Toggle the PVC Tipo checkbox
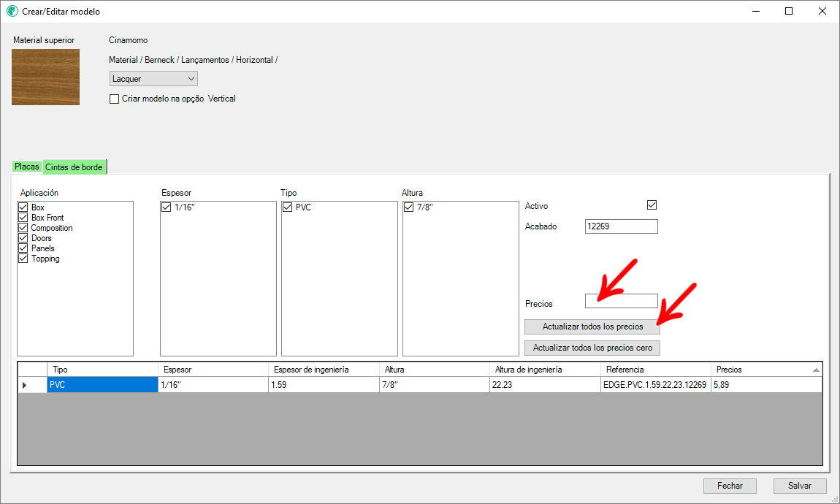Screen dimensions: 840x504 click(x=288, y=207)
